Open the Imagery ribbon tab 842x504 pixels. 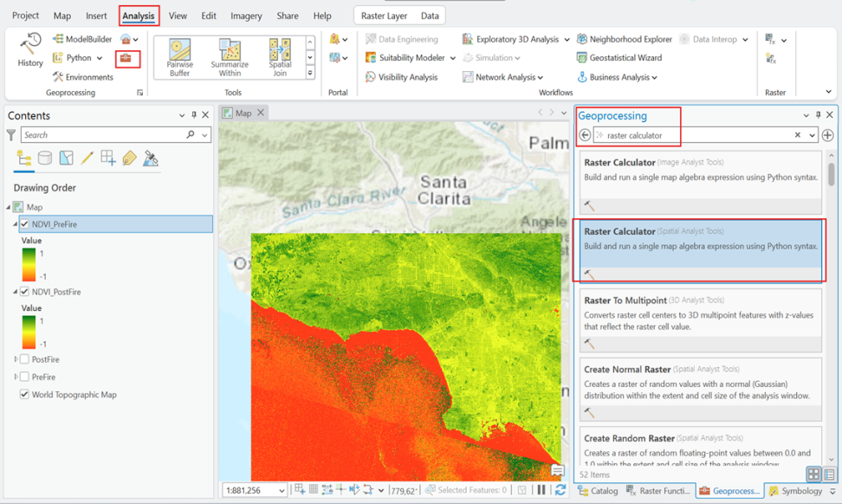[246, 16]
